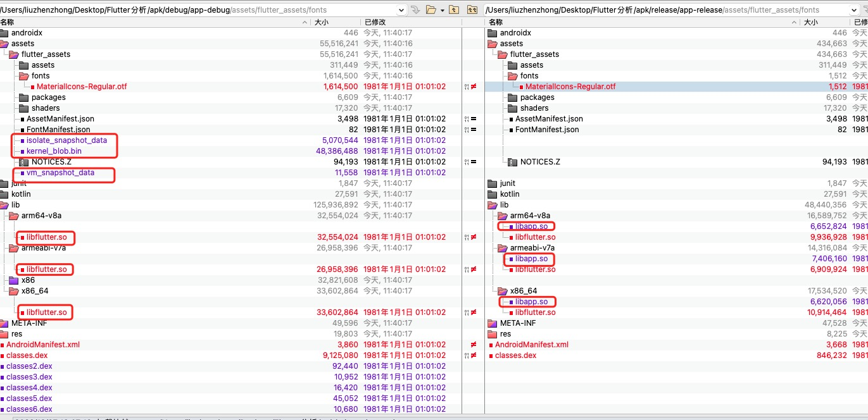Click the left androidx folder icon
Viewport: 868px width, 420px height.
pyautogui.click(x=4, y=33)
